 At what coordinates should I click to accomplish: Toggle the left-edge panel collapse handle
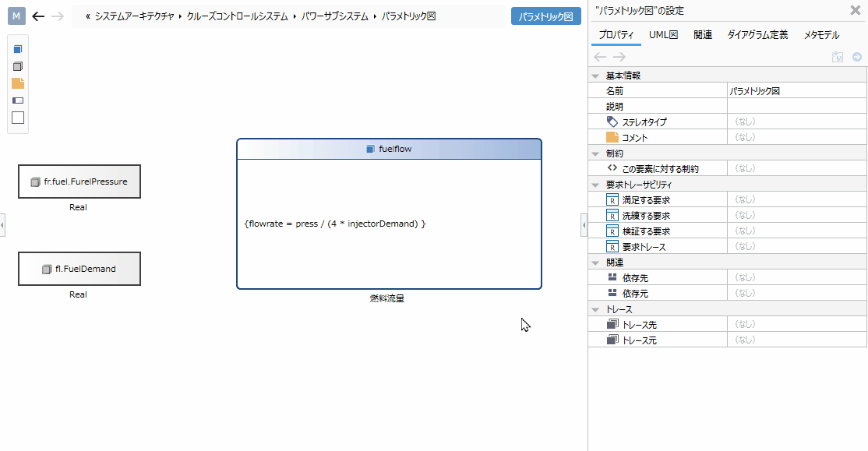click(x=2, y=225)
